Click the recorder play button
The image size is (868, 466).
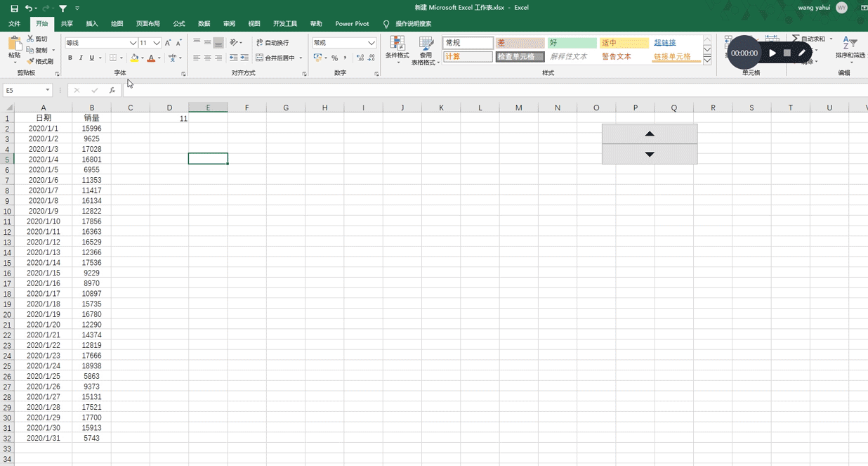point(772,53)
